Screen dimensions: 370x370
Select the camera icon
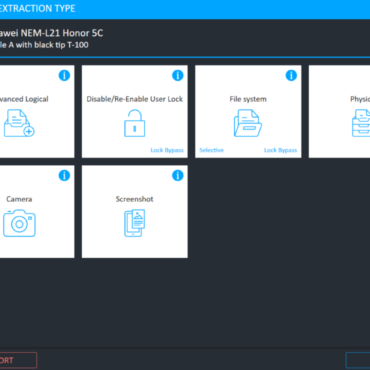pos(19,223)
